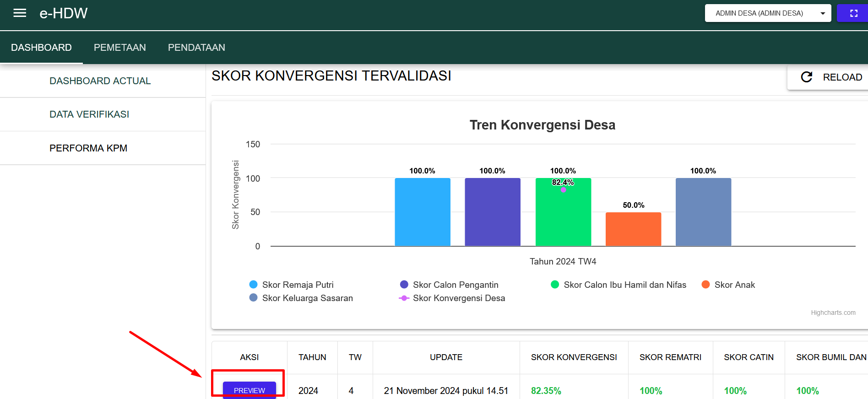The height and width of the screenshot is (399, 868).
Task: Click the SKOR KONVERGENSI TERVALIDASI heading
Action: (x=331, y=76)
